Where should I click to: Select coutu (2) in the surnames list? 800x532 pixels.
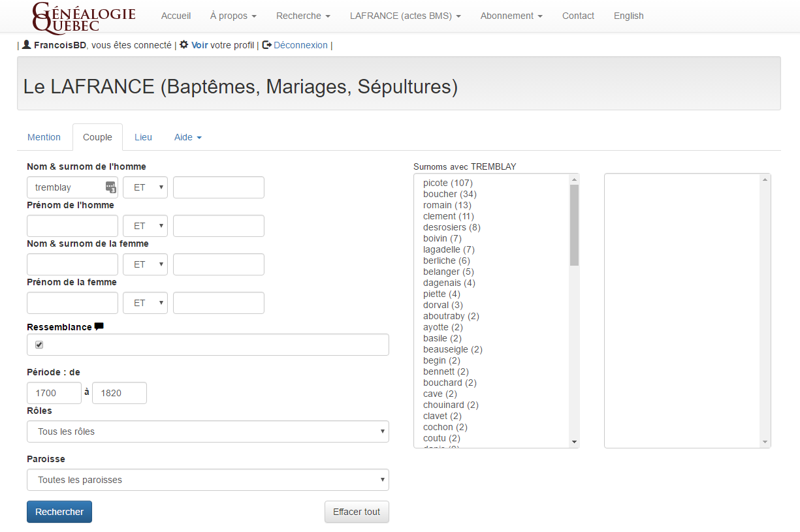click(x=441, y=438)
